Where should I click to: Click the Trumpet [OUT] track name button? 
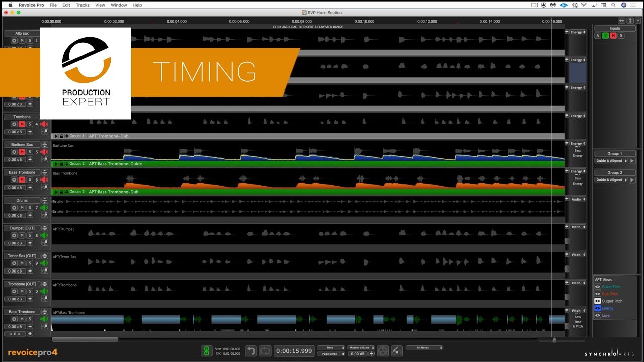click(22, 228)
